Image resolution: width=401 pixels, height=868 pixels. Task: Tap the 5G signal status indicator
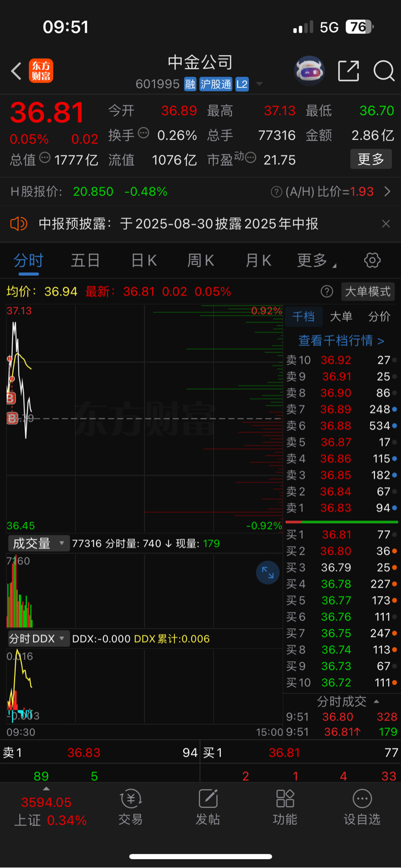coord(329,27)
